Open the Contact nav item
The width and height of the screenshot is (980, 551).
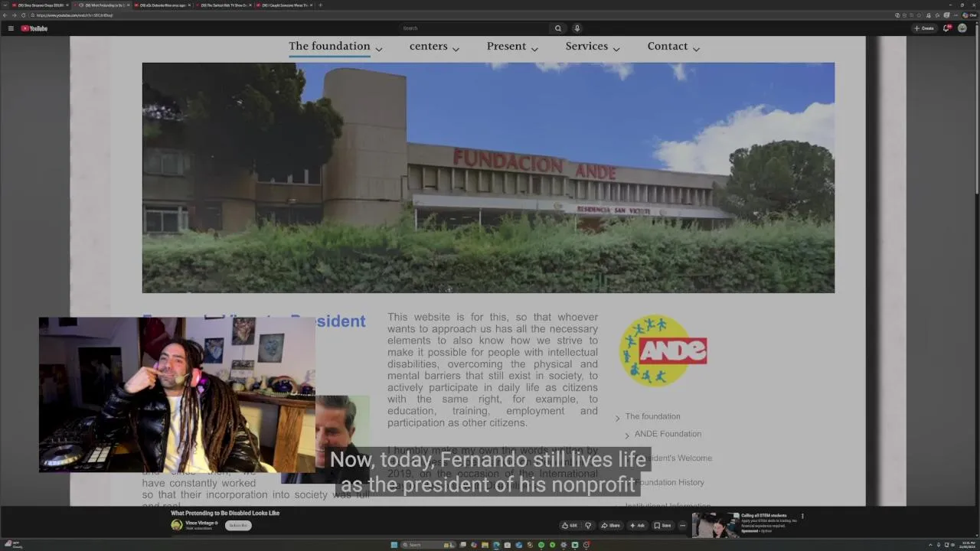(x=668, y=46)
